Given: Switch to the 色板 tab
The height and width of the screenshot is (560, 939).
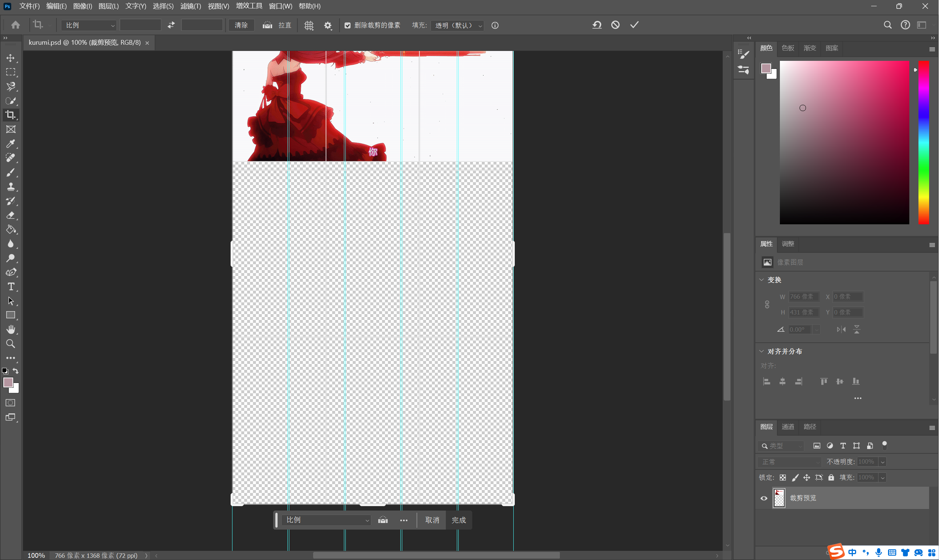Looking at the screenshot, I should coord(788,48).
